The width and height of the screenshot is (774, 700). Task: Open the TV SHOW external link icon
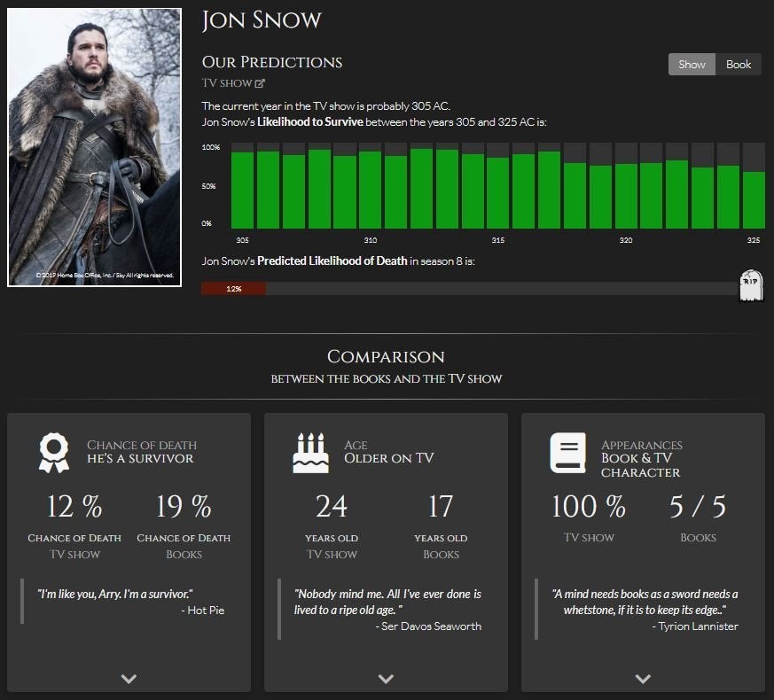pyautogui.click(x=260, y=83)
